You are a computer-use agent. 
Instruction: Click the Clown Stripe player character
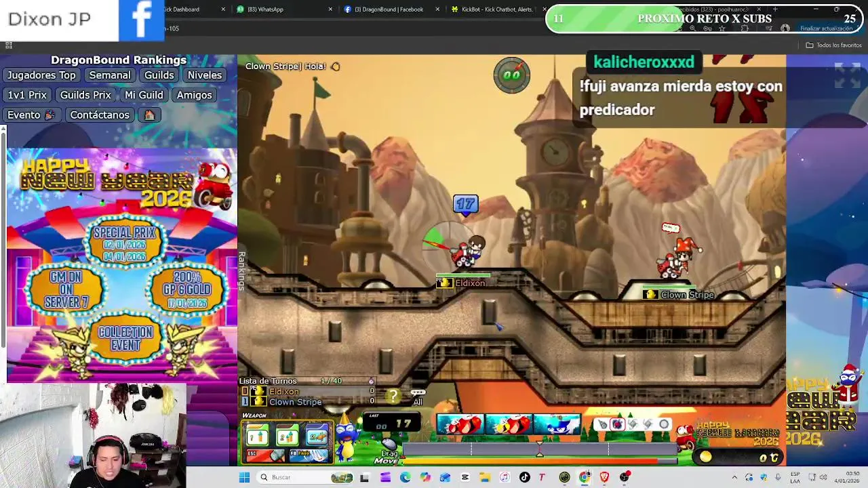(x=679, y=259)
